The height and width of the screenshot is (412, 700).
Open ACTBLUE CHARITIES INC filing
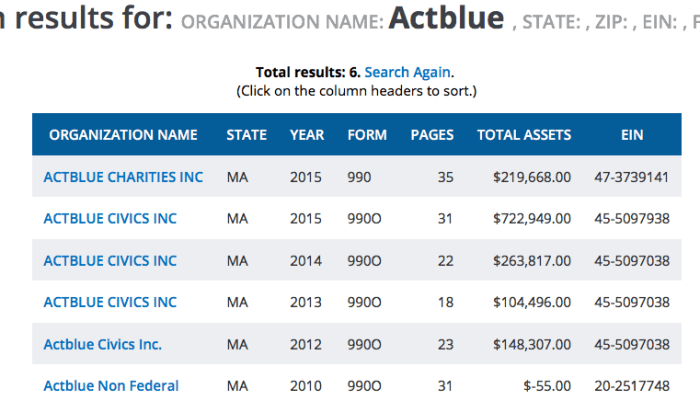click(123, 177)
